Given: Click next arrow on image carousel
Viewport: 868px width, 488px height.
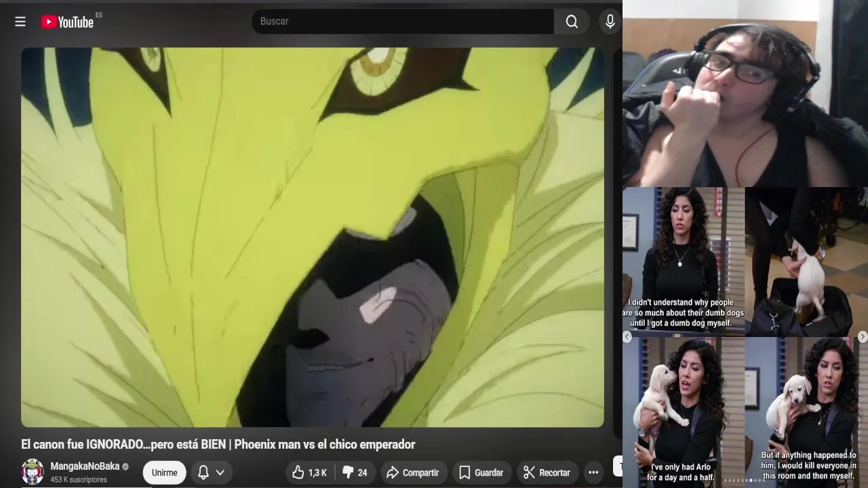Looking at the screenshot, I should [x=863, y=337].
